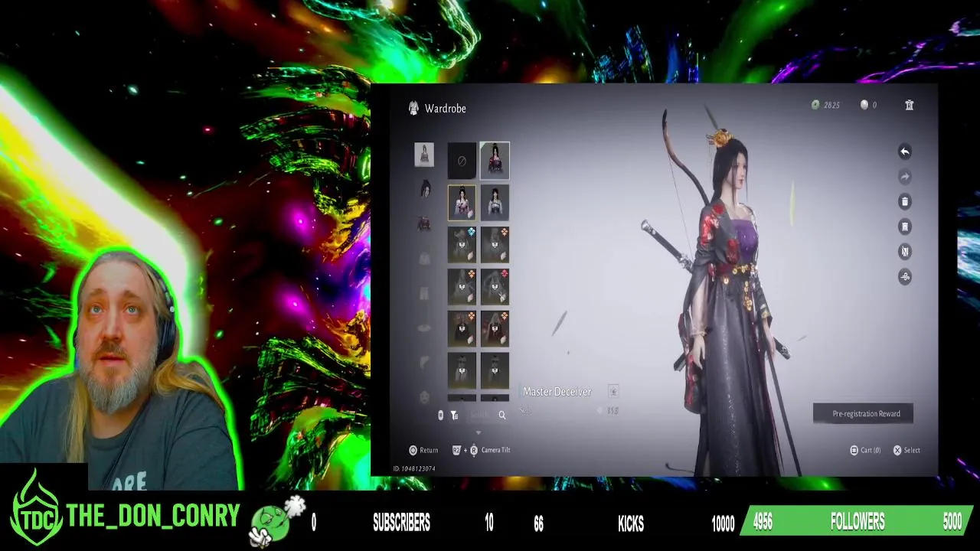Open the hairstyle category in Wardrobe sidebar
Viewport: 980px width, 551px height.
[x=425, y=189]
